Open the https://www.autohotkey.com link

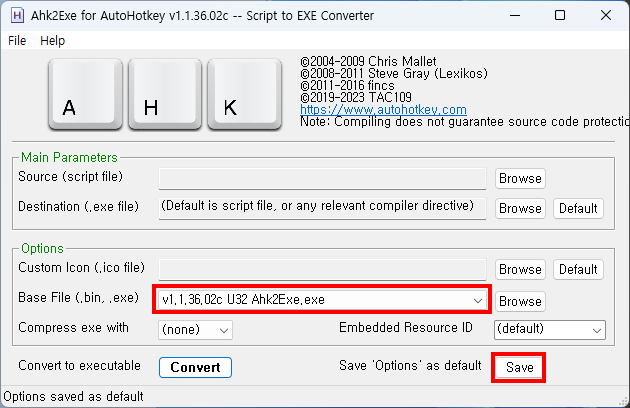pos(383,109)
